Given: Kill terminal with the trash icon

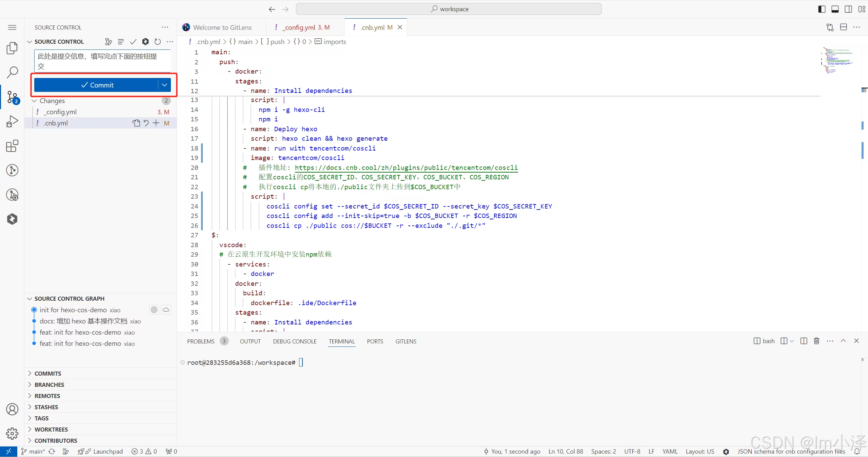Looking at the screenshot, I should tap(817, 341).
